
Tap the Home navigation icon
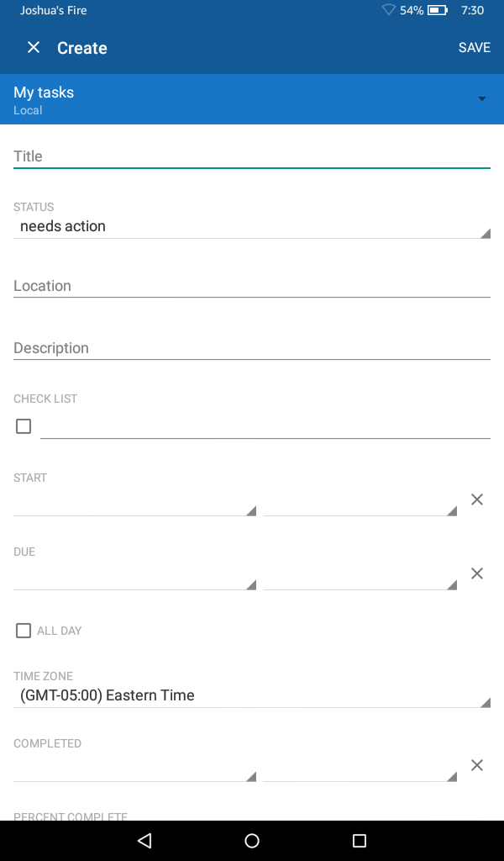[x=251, y=840]
